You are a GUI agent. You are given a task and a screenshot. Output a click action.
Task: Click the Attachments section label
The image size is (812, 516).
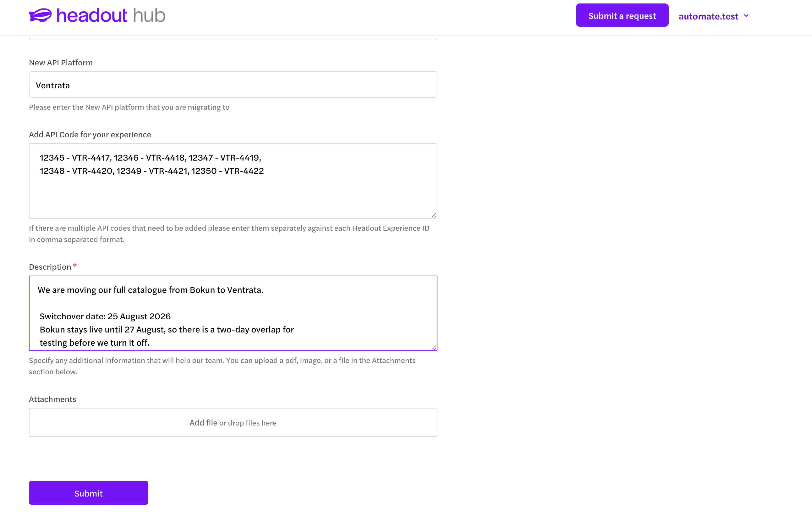tap(52, 399)
